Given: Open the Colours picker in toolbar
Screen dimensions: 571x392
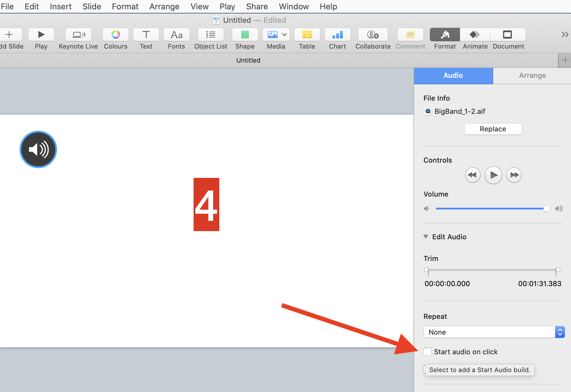Looking at the screenshot, I should pyautogui.click(x=115, y=35).
